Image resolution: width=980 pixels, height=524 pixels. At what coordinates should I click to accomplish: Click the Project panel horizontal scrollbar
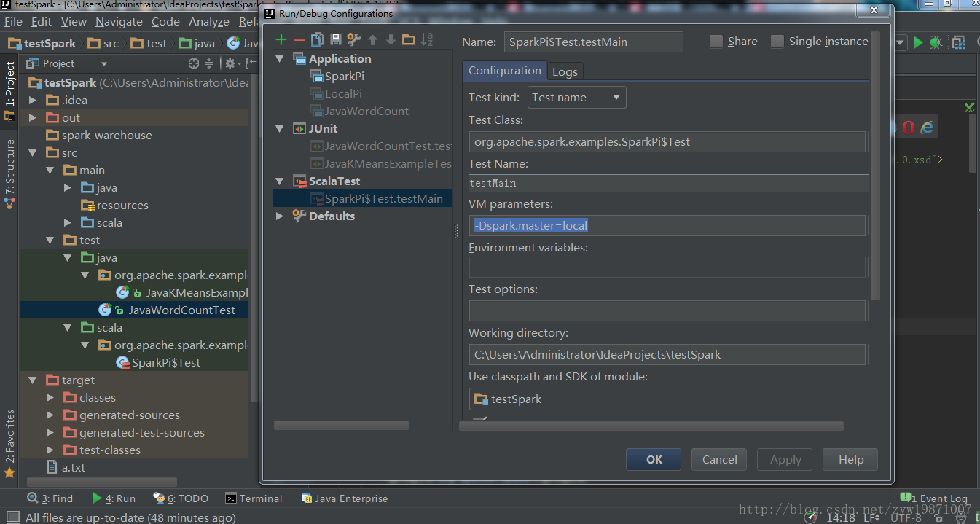coord(102,482)
